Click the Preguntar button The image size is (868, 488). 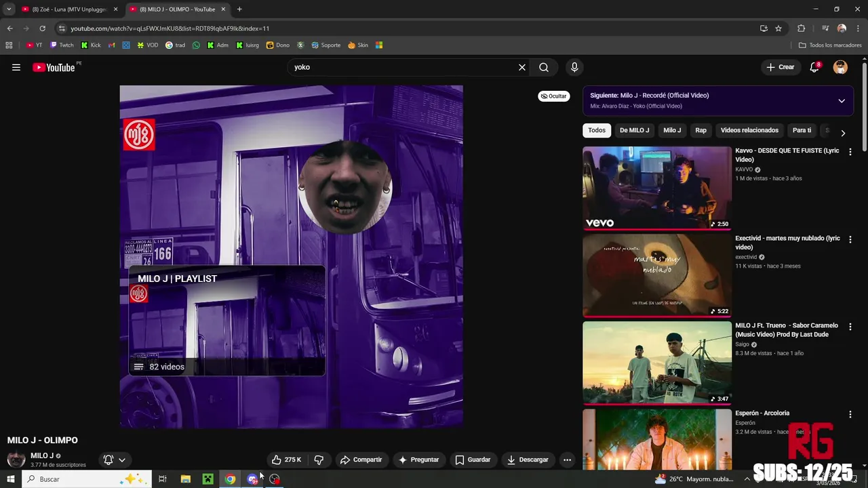(x=418, y=460)
